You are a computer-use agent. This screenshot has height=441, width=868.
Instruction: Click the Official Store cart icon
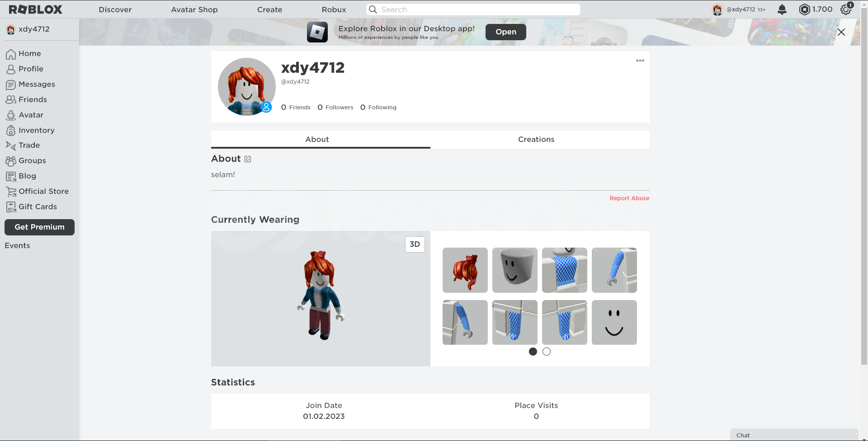(x=11, y=192)
